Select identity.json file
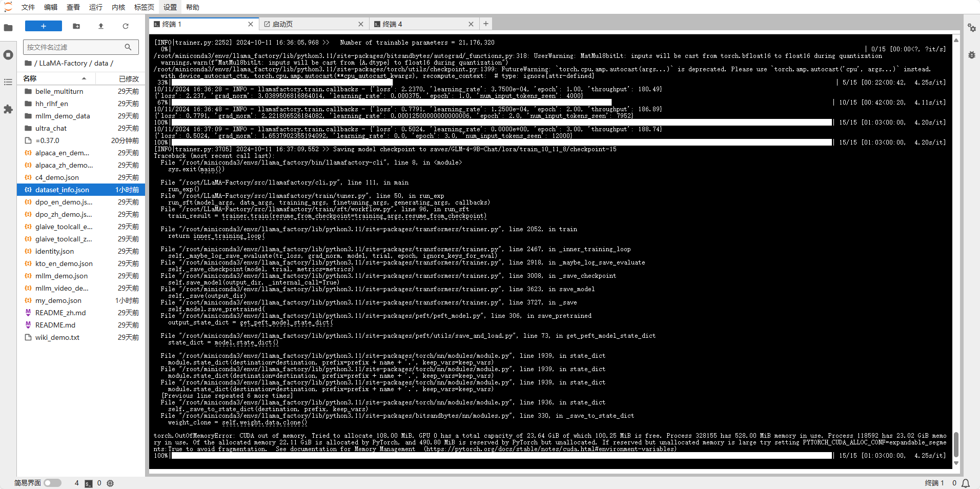Screen dimensions: 980x489 pos(81,251)
